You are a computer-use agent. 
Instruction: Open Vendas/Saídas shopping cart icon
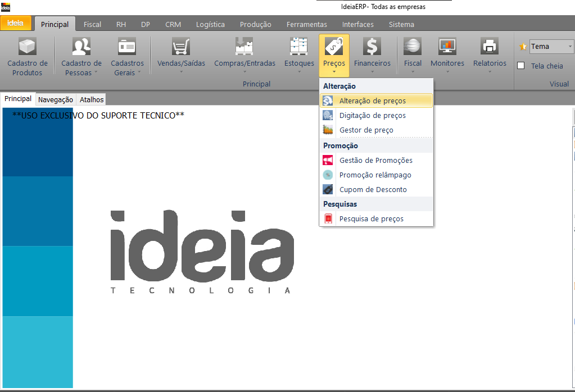pyautogui.click(x=181, y=46)
